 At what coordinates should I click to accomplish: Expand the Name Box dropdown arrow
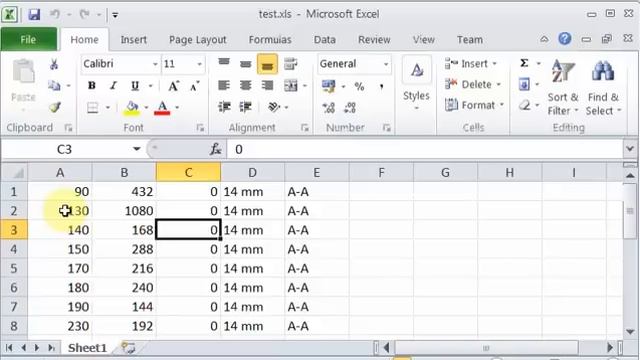tap(136, 149)
